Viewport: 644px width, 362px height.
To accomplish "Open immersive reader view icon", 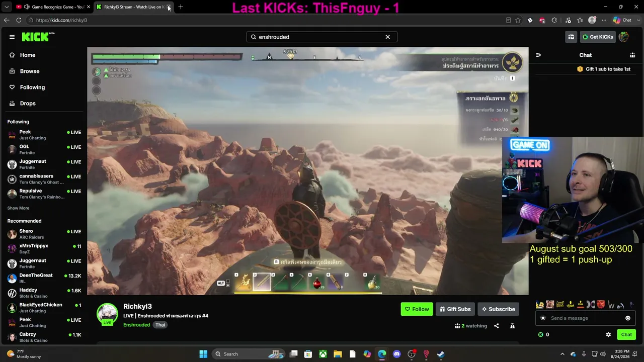I will coord(508,20).
